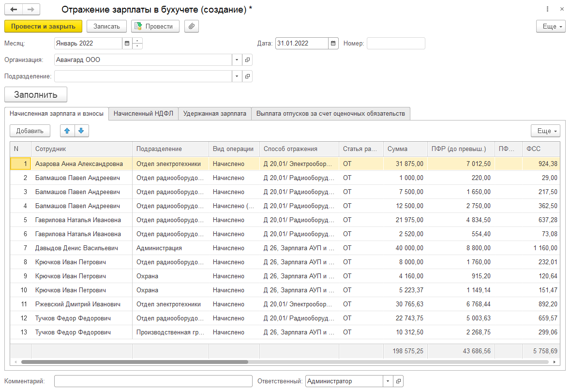
Task: Move row up with blue arrow
Action: pos(67,131)
